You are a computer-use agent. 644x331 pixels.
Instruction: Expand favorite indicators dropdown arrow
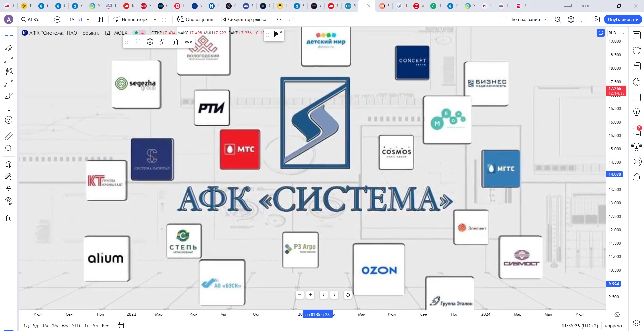155,19
